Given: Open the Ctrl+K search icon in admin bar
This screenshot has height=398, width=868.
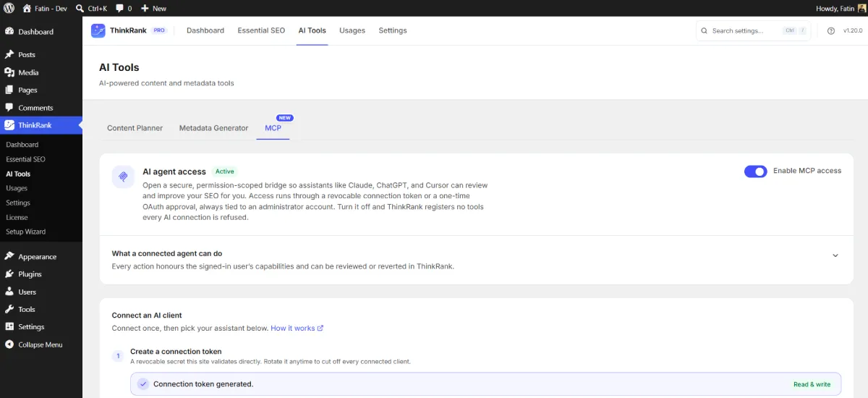Looking at the screenshot, I should [x=80, y=8].
